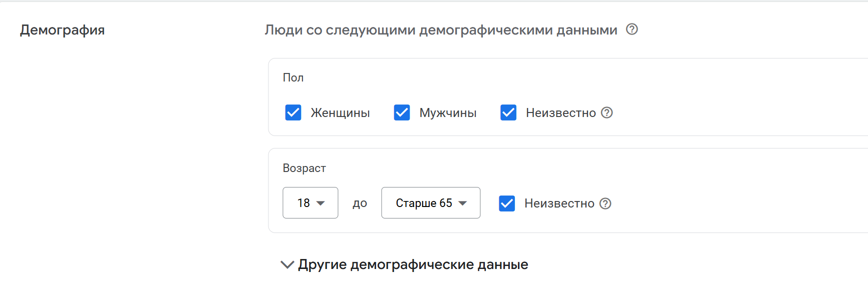Uncheck the Мужчины checkbox
The width and height of the screenshot is (868, 285).
coord(402,113)
